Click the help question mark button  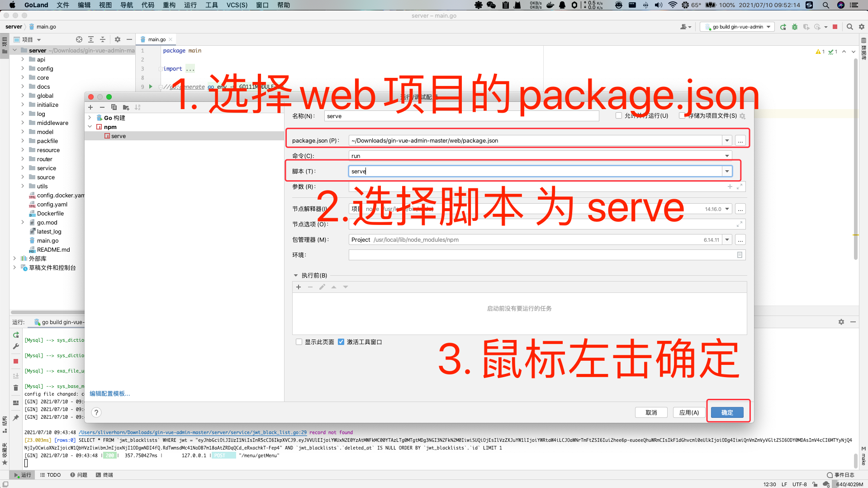point(96,412)
